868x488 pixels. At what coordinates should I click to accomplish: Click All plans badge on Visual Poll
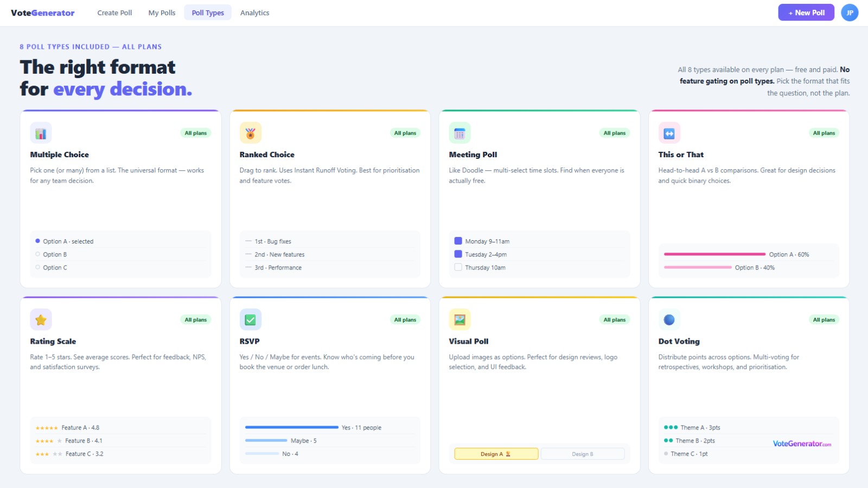coord(615,319)
